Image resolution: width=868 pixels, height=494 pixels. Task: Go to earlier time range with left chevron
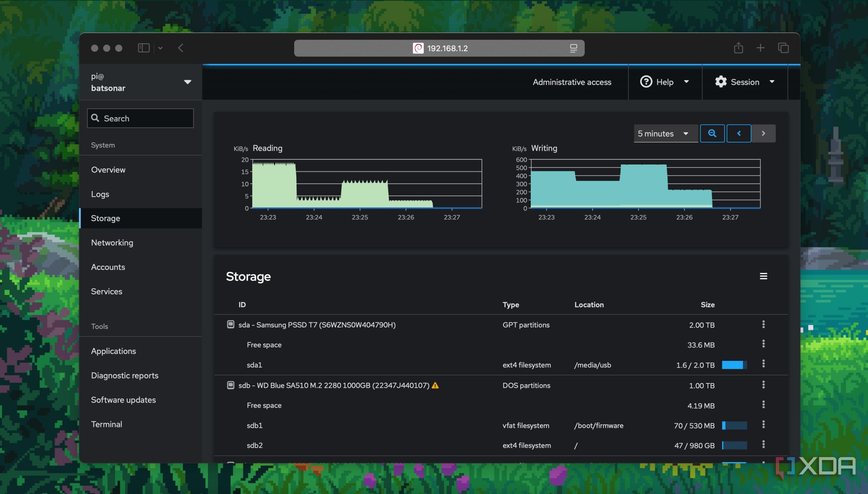click(739, 133)
